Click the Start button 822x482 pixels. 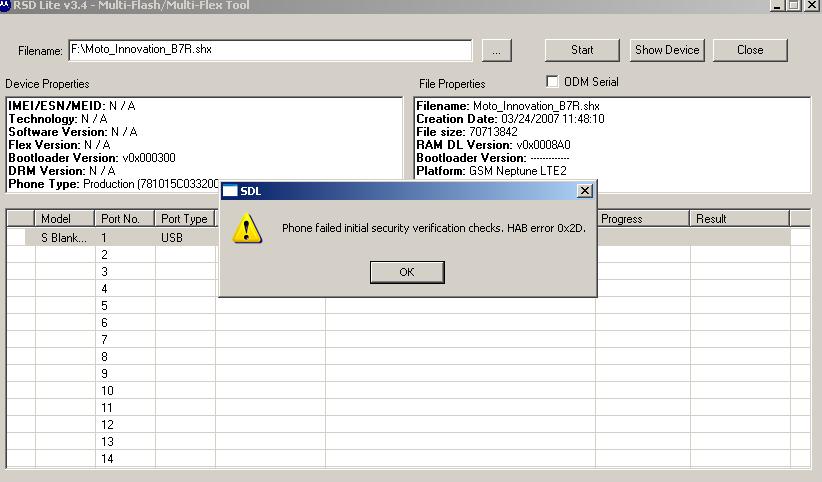click(582, 50)
